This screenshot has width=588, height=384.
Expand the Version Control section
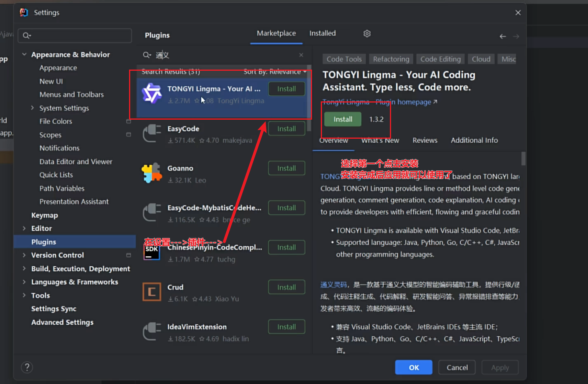click(x=24, y=255)
